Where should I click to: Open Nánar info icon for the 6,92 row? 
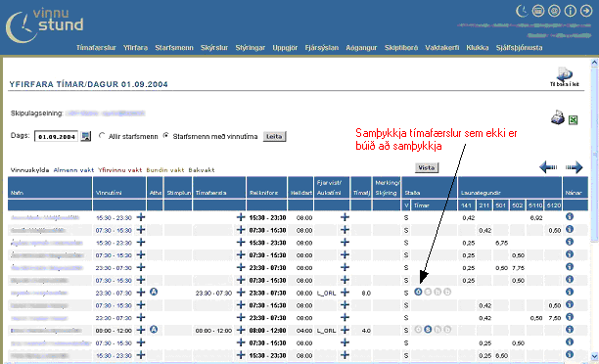pyautogui.click(x=570, y=216)
